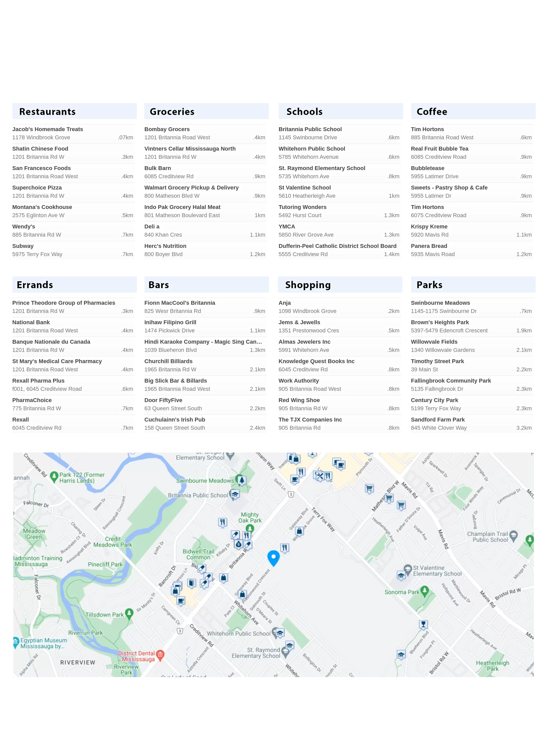This screenshot has height=747, width=560.
Task: Click Britannia Public School graduation cap marker
Action: click(x=235, y=495)
